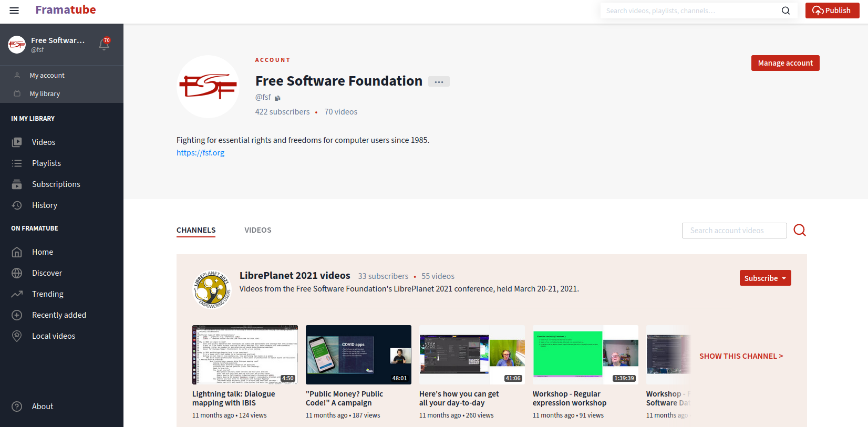Open Recently added videos

pyautogui.click(x=59, y=315)
